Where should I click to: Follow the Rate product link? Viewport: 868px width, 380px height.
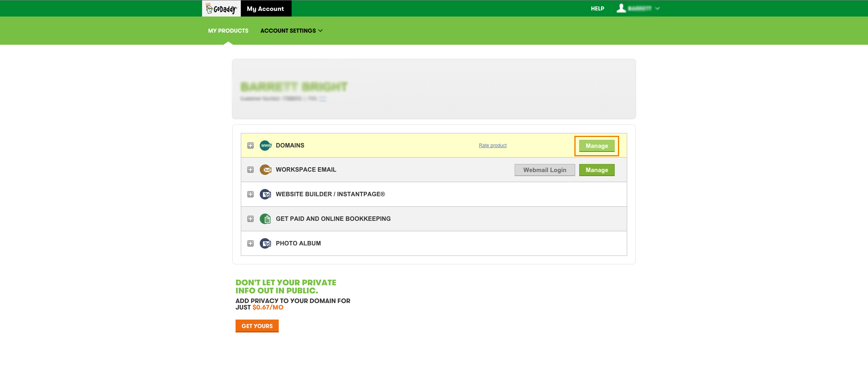tap(492, 145)
